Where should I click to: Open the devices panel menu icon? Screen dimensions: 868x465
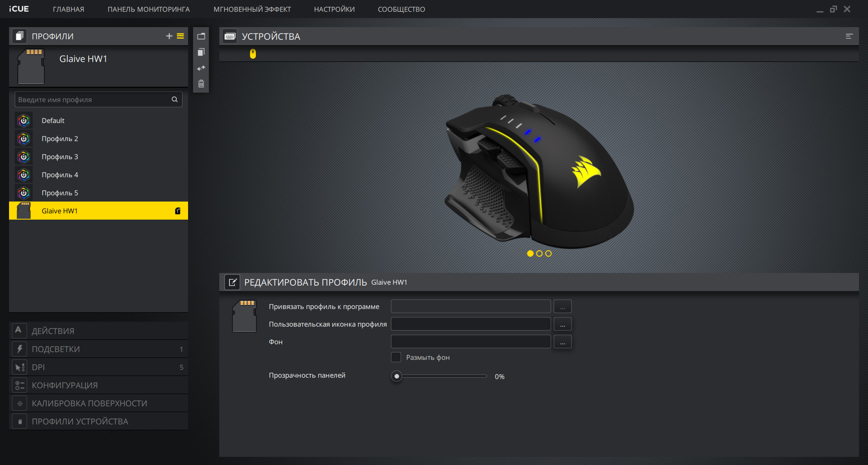tap(849, 36)
